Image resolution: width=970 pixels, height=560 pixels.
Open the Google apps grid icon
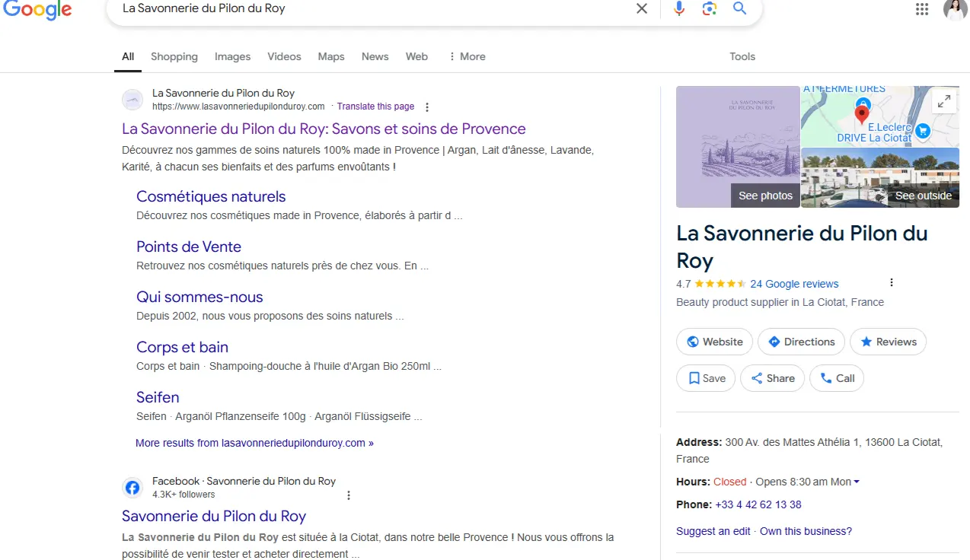pos(922,9)
